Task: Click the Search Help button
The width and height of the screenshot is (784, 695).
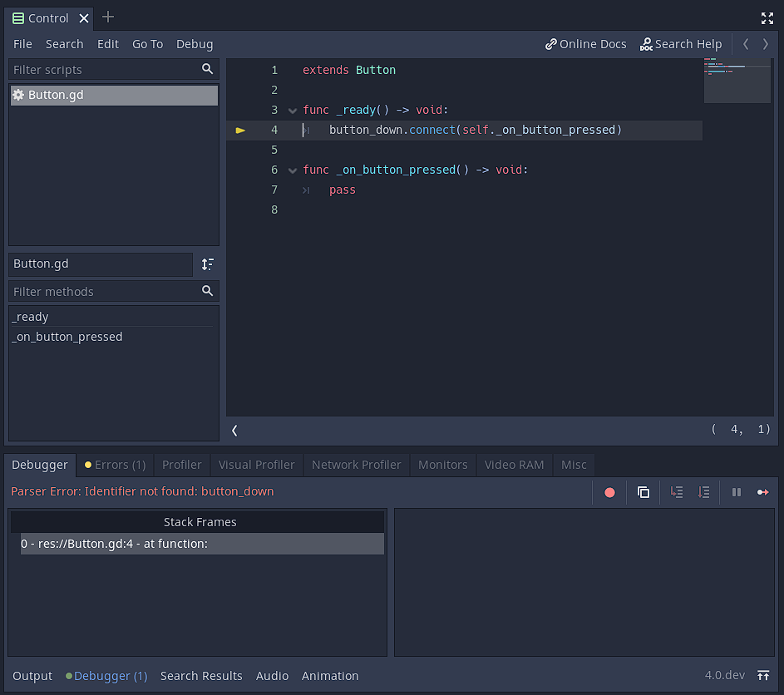Action: coord(681,44)
